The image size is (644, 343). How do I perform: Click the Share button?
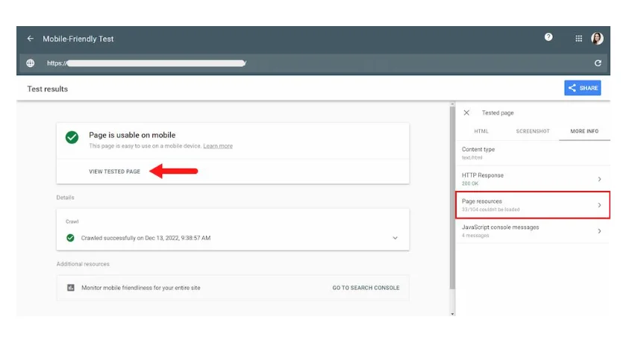pyautogui.click(x=582, y=88)
